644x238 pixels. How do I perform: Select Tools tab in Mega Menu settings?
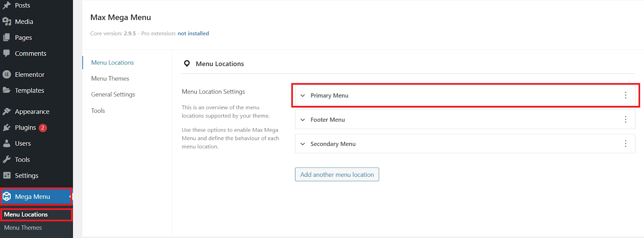pyautogui.click(x=98, y=110)
